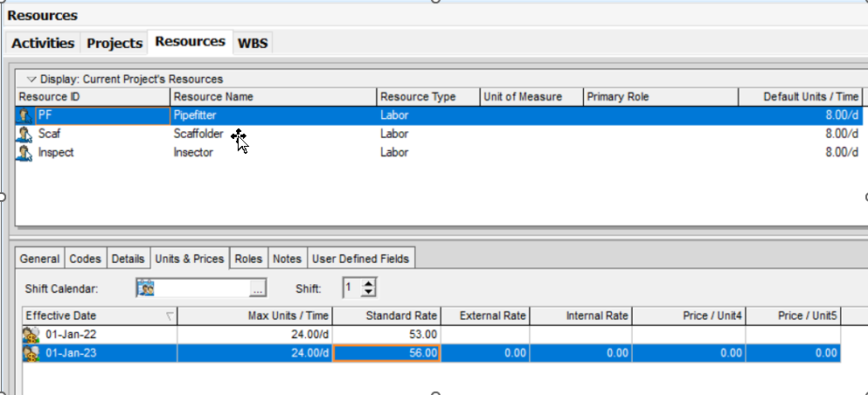Viewport: 868px width, 395px height.
Task: Select the Projects tab
Action: click(115, 43)
